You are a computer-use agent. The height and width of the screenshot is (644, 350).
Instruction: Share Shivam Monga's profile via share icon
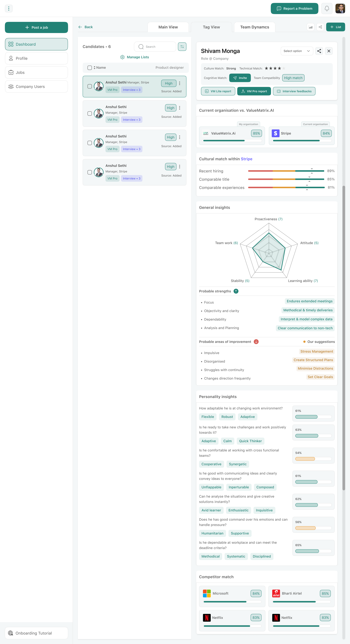pyautogui.click(x=319, y=51)
